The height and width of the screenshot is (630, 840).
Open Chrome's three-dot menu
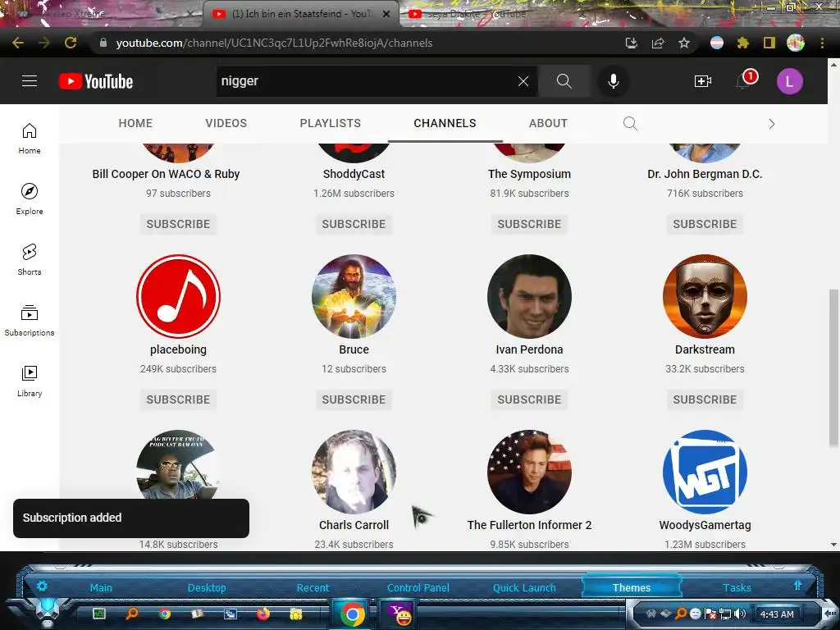coord(822,43)
